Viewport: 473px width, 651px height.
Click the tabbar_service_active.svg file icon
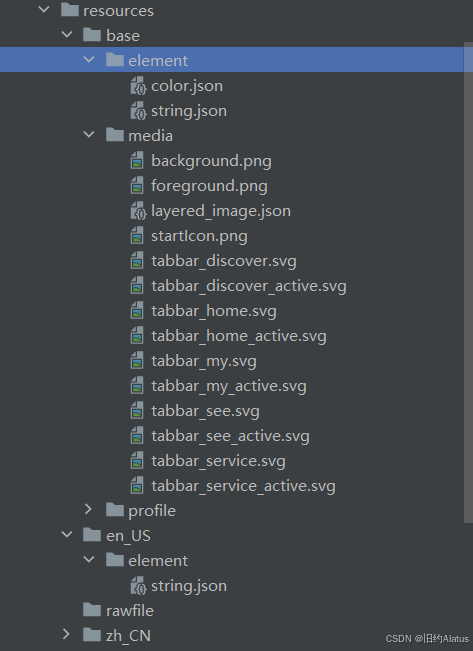coord(137,486)
